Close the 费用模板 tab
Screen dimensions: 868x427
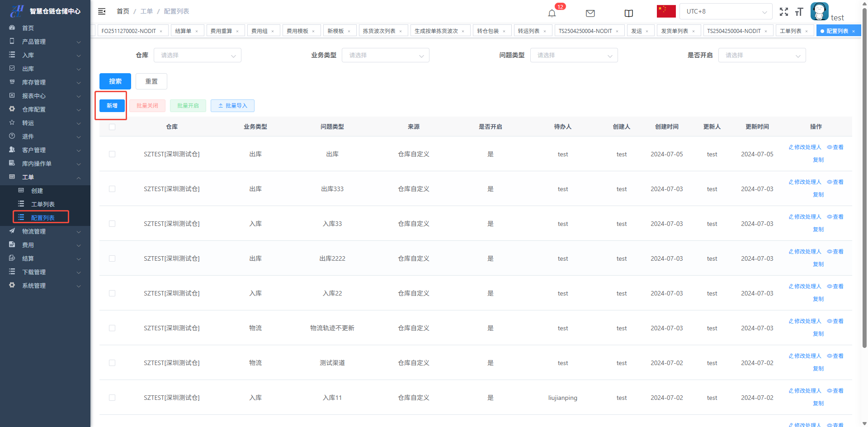(x=313, y=31)
